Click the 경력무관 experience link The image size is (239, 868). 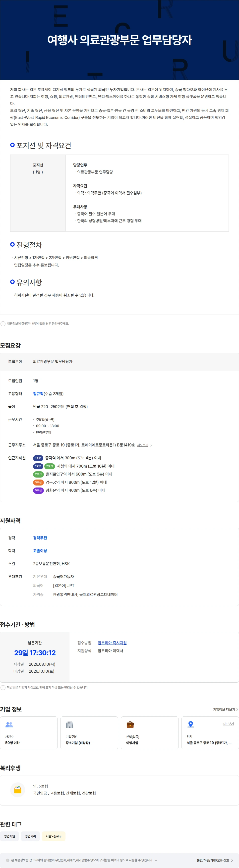(40, 538)
